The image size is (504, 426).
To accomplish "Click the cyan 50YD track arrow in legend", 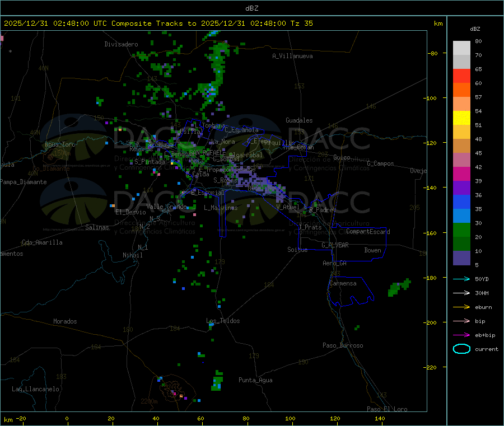I will click(x=461, y=279).
